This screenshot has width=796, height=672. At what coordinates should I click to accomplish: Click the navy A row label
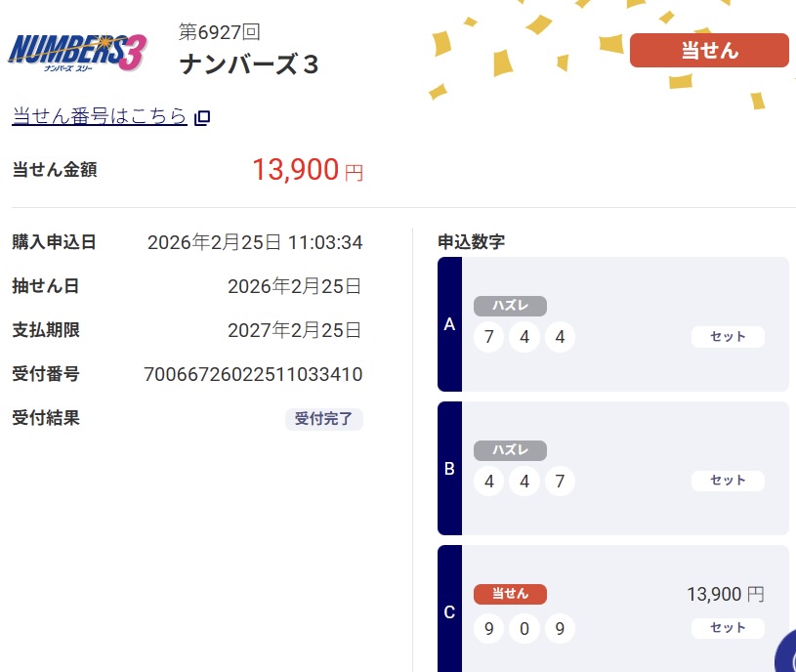[449, 324]
